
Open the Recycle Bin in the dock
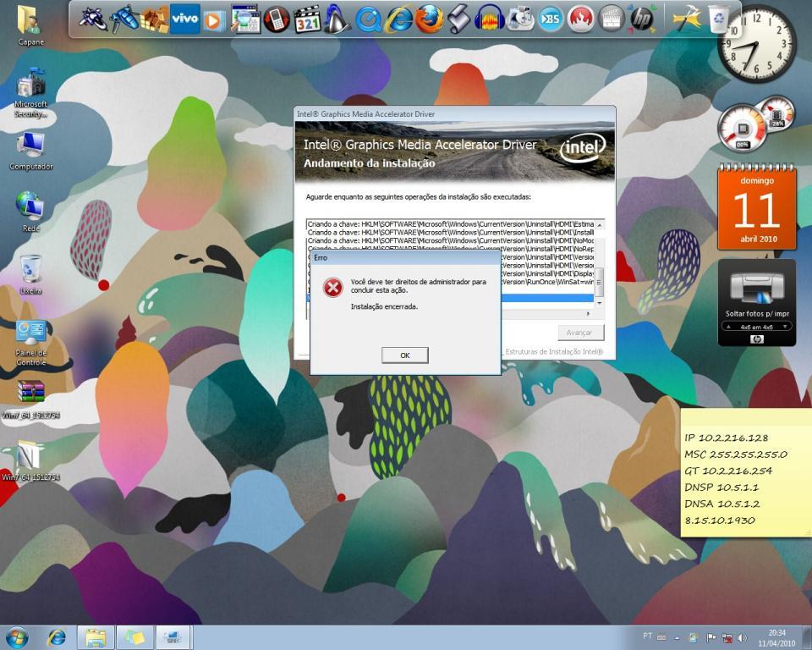pyautogui.click(x=718, y=19)
